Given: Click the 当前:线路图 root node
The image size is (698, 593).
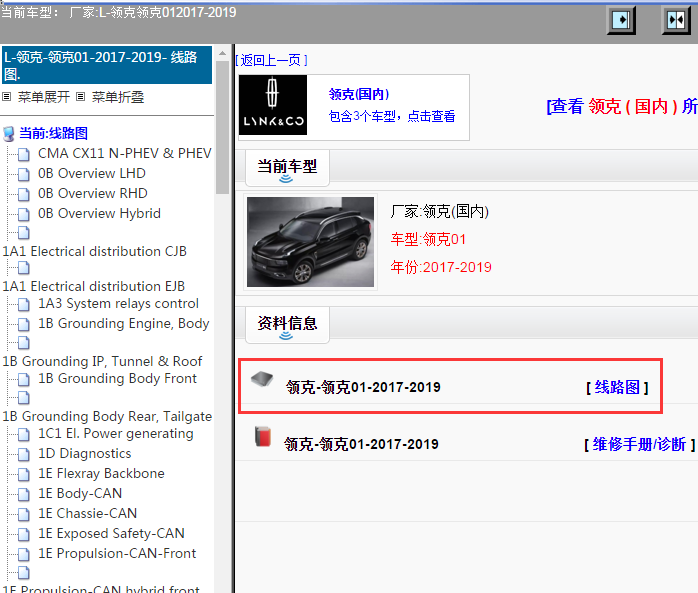Looking at the screenshot, I should click(x=53, y=133).
